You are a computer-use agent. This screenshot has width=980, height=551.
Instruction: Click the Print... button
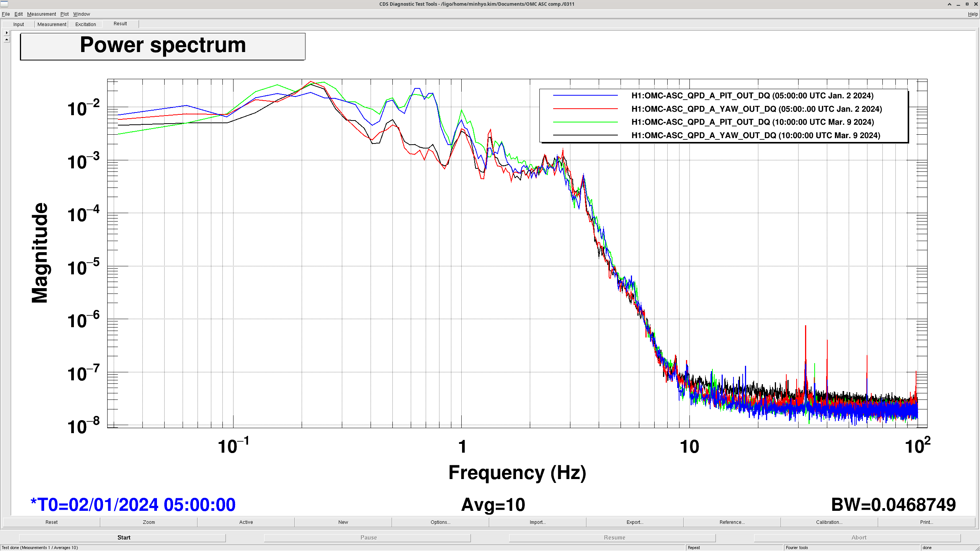(926, 522)
